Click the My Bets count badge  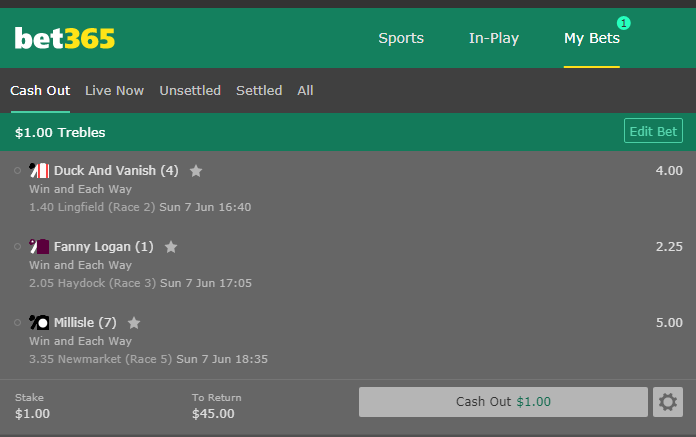point(624,22)
